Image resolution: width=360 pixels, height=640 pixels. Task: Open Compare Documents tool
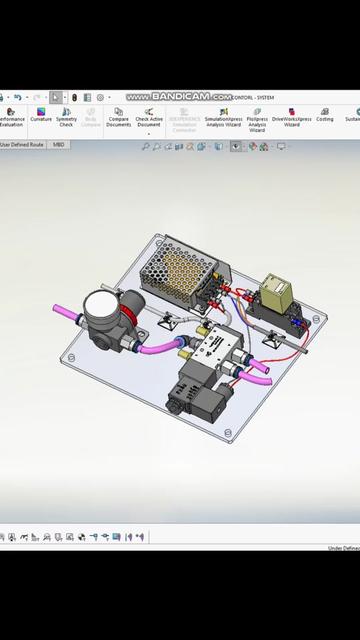[x=118, y=118]
